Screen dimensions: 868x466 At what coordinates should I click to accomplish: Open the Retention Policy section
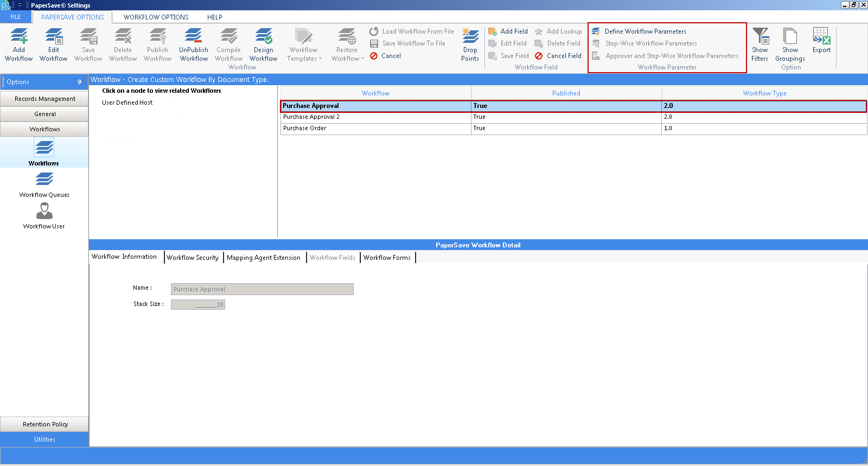[x=44, y=424]
